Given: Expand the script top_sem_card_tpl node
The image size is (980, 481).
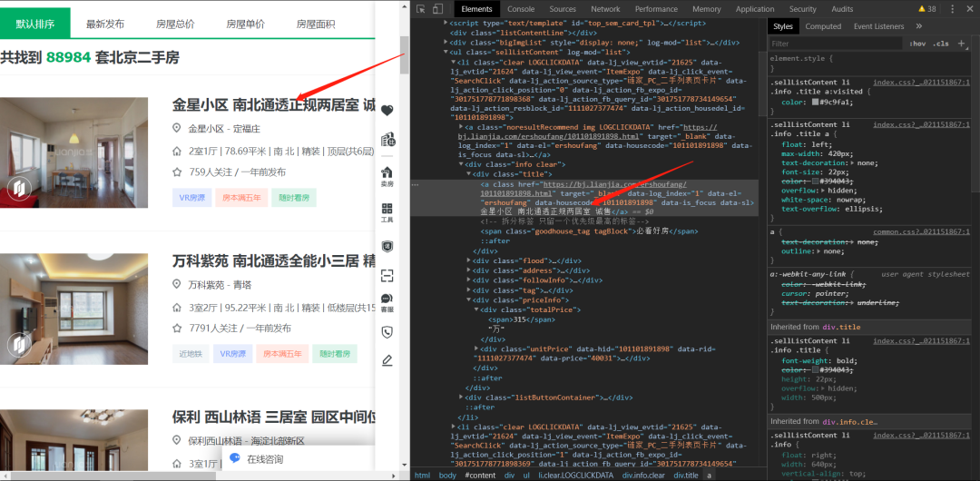Looking at the screenshot, I should [446, 23].
